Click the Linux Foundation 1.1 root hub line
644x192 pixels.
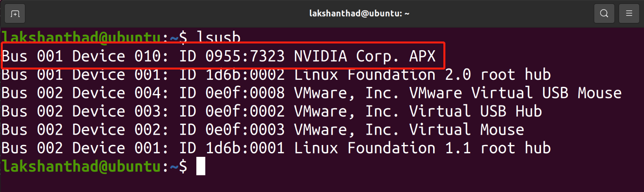[x=276, y=148]
